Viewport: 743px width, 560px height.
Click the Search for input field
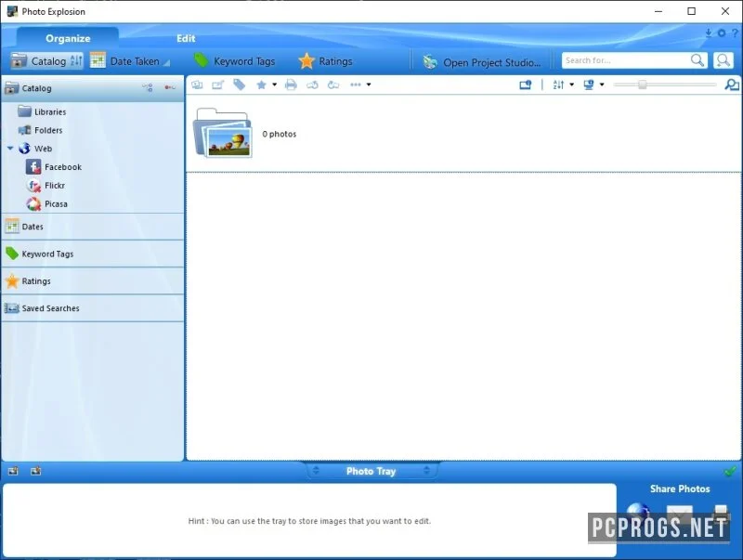coord(625,60)
